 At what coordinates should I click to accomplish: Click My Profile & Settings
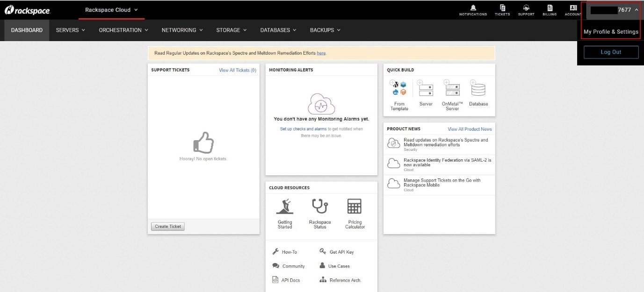click(610, 32)
